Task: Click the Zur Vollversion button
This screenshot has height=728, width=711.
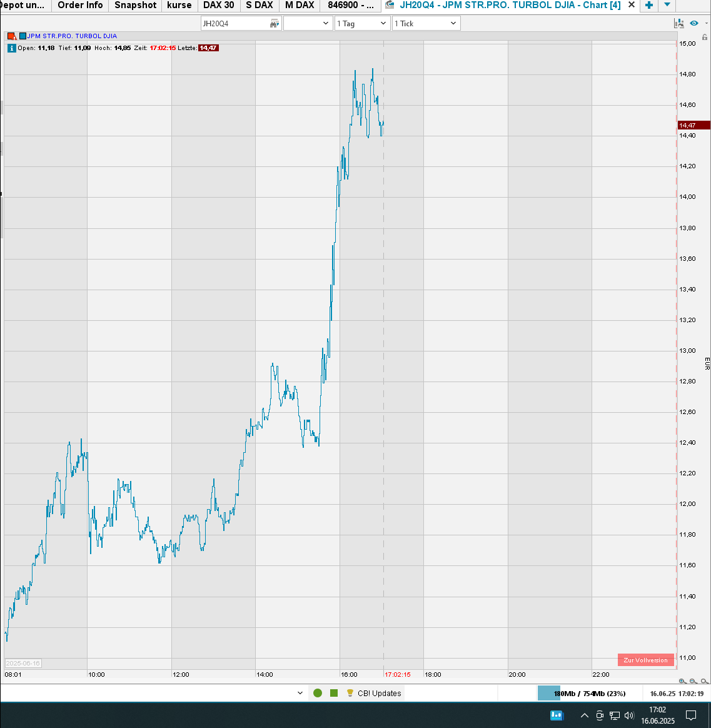Action: (645, 660)
